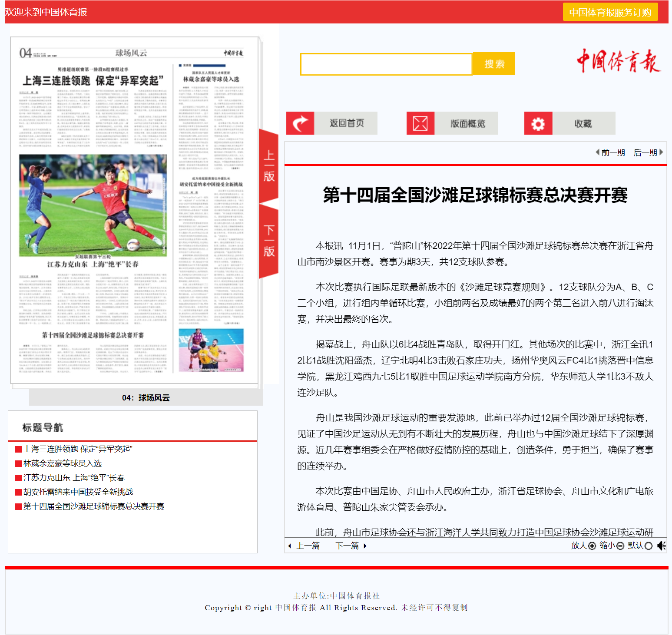Click the search input field

tap(386, 64)
